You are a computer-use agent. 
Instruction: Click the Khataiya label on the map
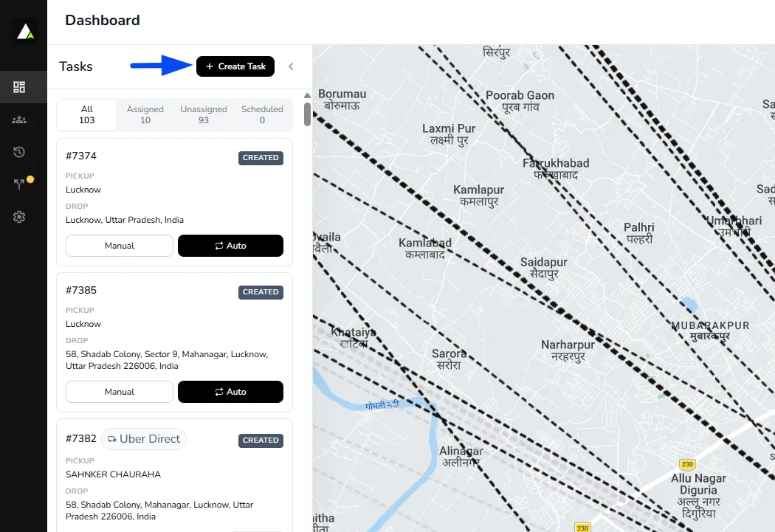pyautogui.click(x=354, y=337)
